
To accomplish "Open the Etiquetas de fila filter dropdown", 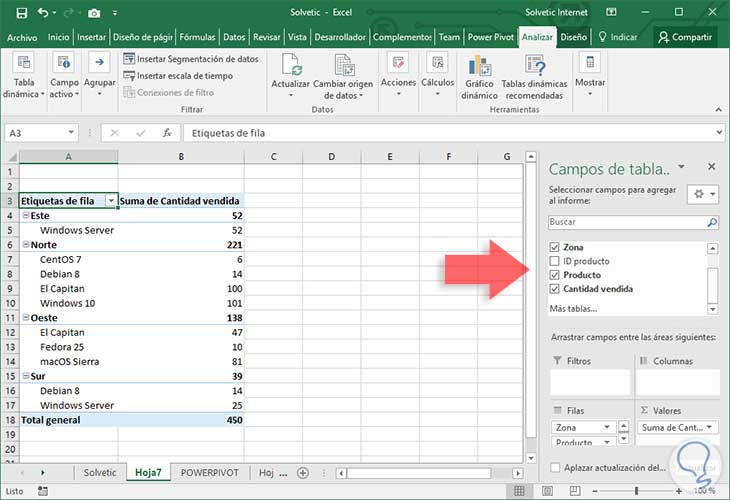I will pos(111,200).
